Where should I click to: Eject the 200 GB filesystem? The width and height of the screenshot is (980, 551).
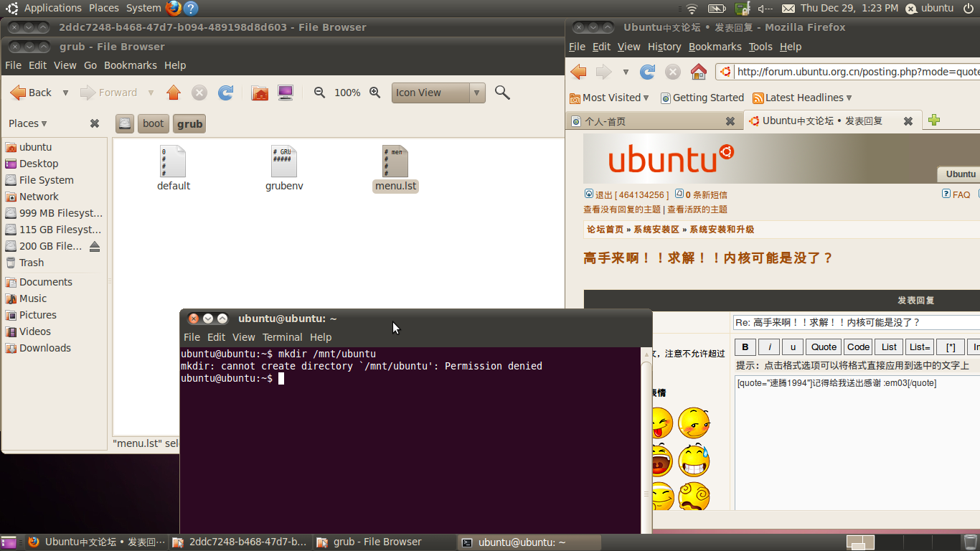pos(95,246)
